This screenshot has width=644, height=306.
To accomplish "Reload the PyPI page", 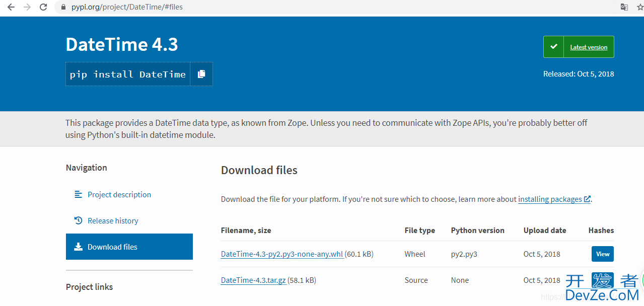I will 43,7.
